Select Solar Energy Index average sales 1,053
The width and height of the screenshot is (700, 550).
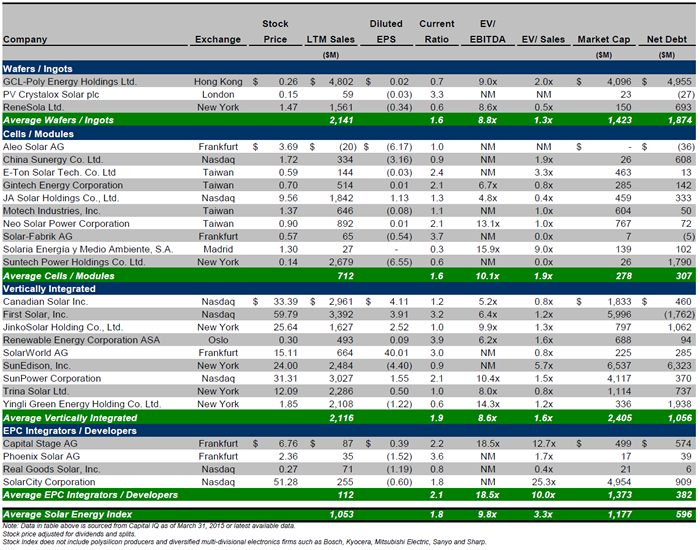(x=342, y=514)
